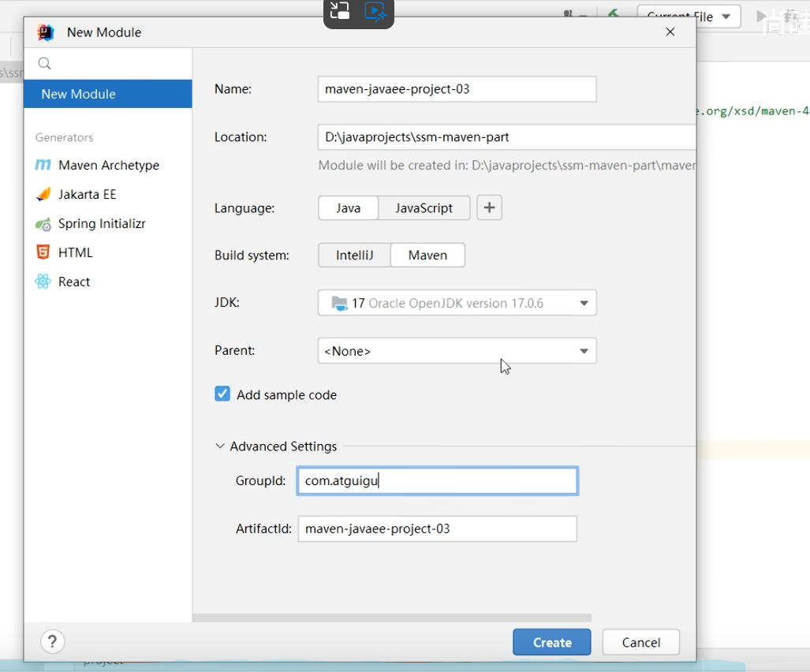Click the JDK folder icon
The image size is (810, 672).
pos(339,303)
